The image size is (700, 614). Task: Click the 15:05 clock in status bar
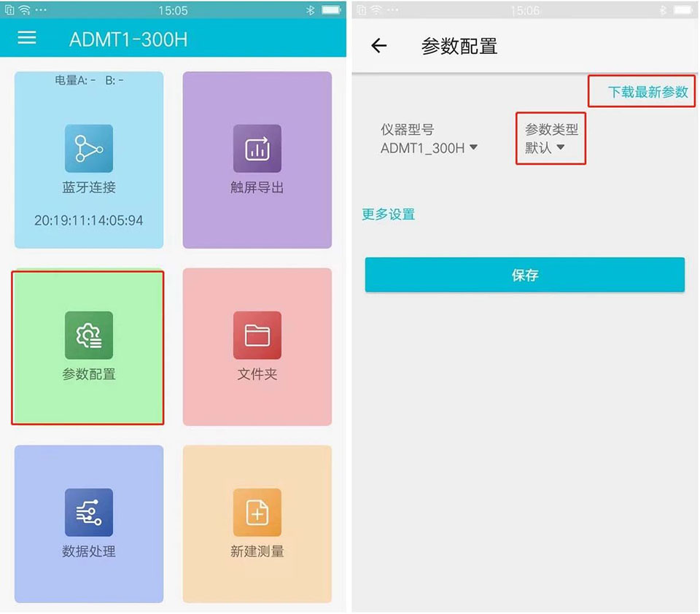tap(174, 10)
